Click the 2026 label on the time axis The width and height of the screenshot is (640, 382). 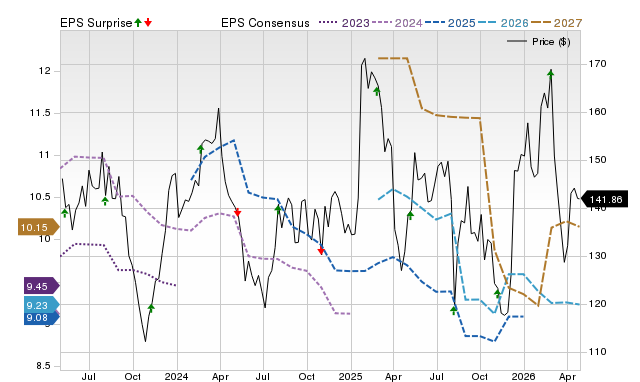pos(524,376)
